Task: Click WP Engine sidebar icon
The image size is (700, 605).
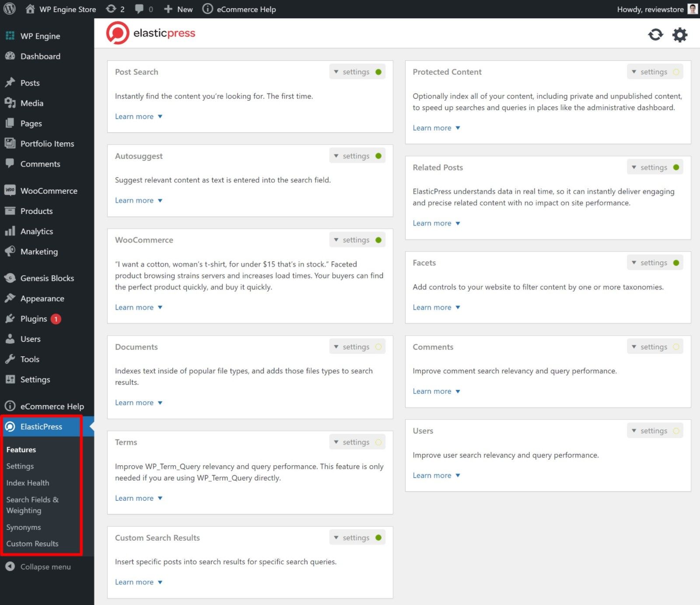Action: 10,36
